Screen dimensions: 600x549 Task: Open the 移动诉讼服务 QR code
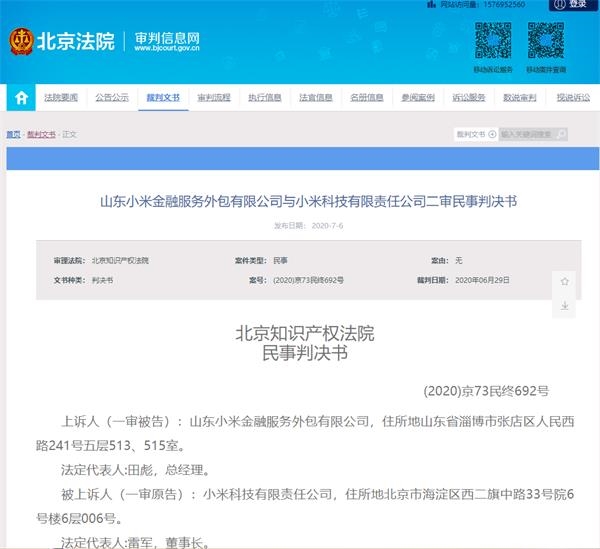click(x=493, y=40)
